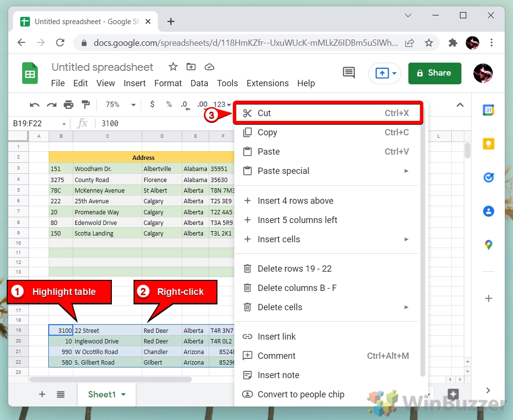This screenshot has height=420, width=513.
Task: Click the Share this page icon in address bar
Action: click(410, 42)
